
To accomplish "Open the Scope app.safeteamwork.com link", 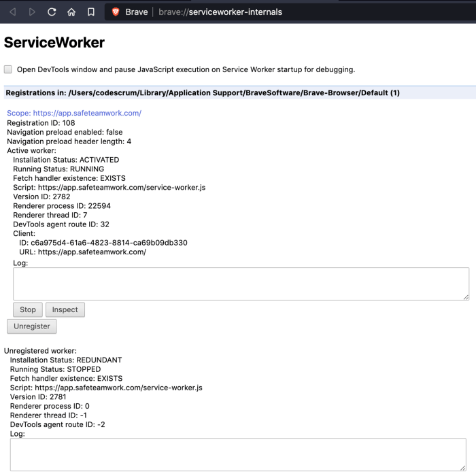I will click(74, 113).
